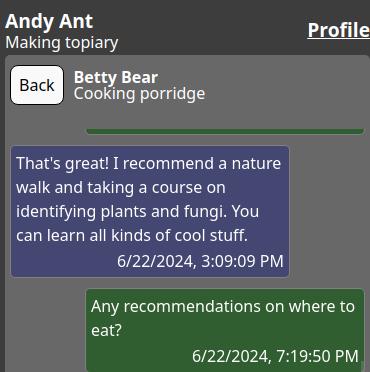The image size is (370, 372).
Task: Open the Profile link
Action: (x=339, y=30)
